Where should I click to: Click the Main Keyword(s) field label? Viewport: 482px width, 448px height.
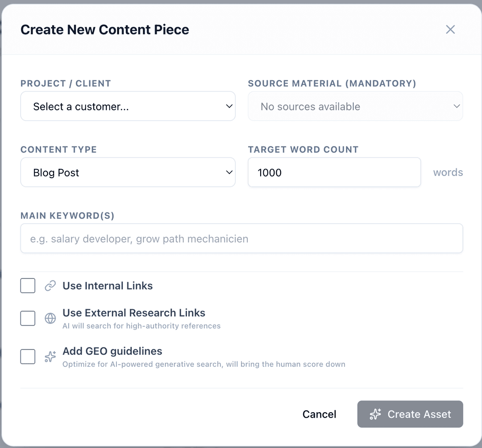pos(67,216)
